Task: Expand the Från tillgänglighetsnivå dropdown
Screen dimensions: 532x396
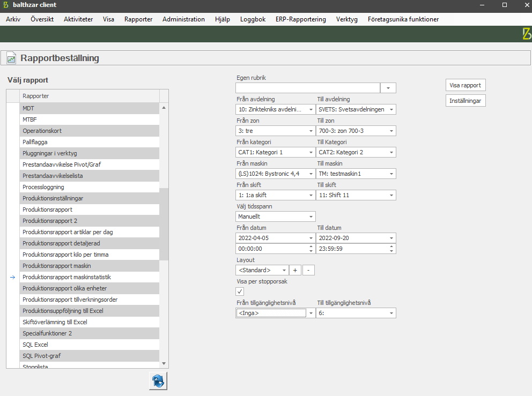Action: click(311, 313)
